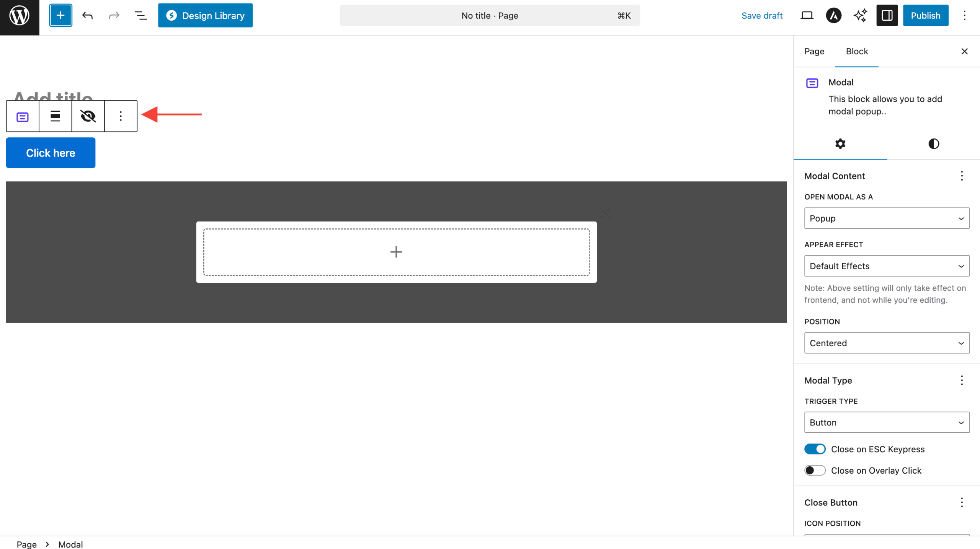Open the Trigger Type dropdown
This screenshot has height=549, width=980.
click(x=887, y=422)
